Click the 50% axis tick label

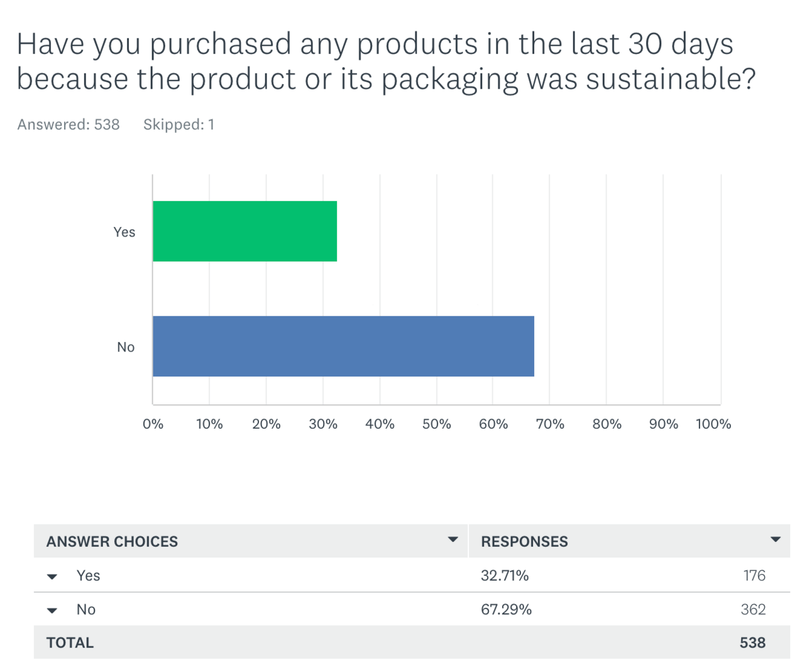coord(437,424)
